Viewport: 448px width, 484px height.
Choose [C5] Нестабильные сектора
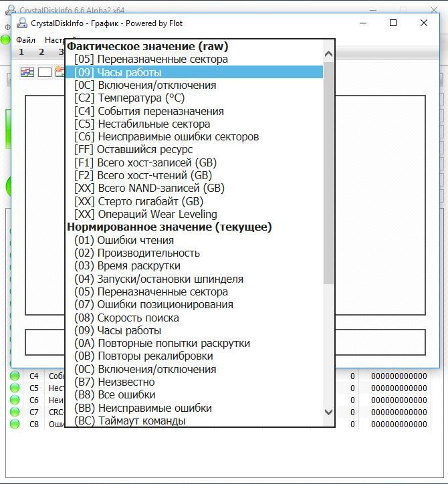(194, 124)
